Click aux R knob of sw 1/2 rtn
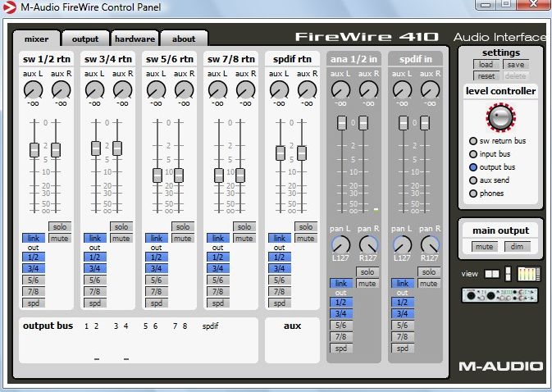Viewport: 552px width, 392px height. (x=61, y=89)
